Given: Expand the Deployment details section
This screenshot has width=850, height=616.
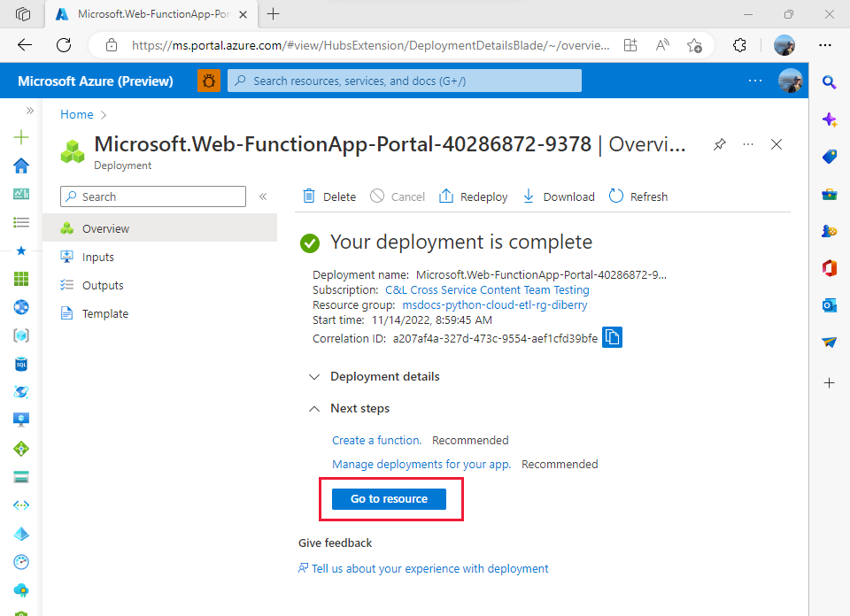Looking at the screenshot, I should (374, 376).
